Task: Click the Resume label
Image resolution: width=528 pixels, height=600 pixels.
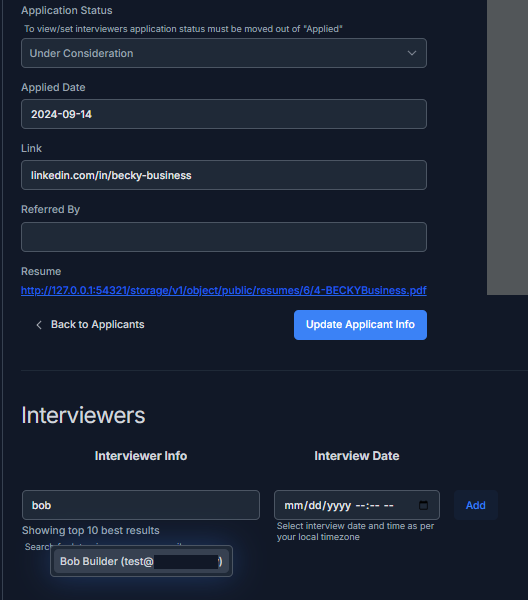Action: [x=41, y=271]
